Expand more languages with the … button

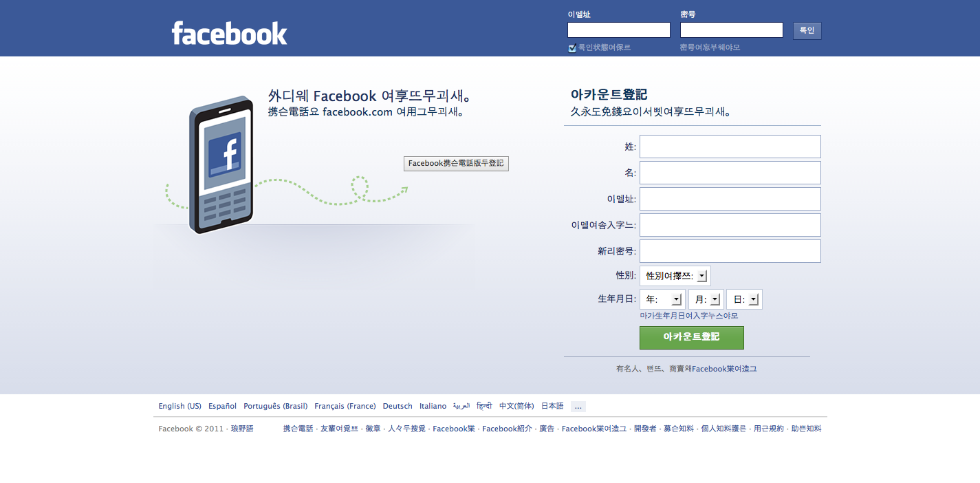pyautogui.click(x=578, y=407)
